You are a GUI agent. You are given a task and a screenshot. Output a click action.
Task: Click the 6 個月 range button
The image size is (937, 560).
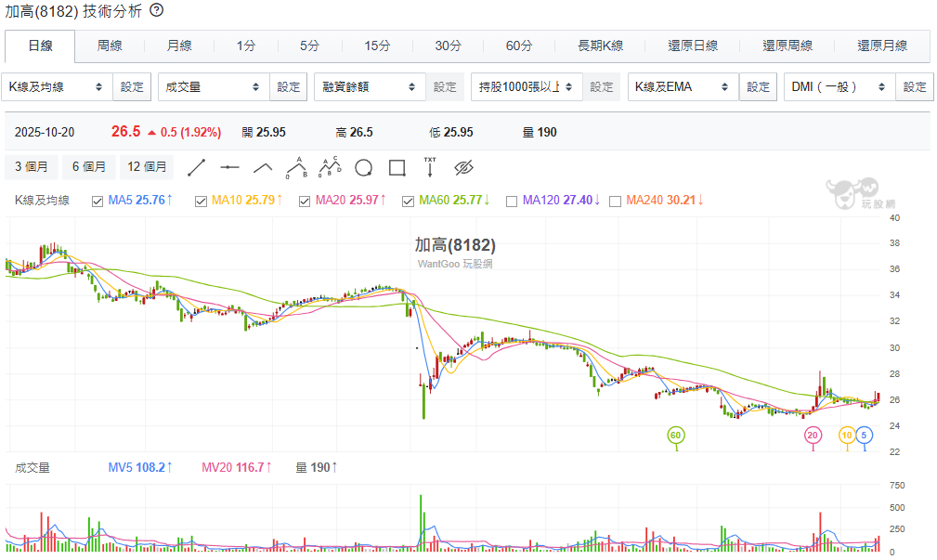coord(89,167)
